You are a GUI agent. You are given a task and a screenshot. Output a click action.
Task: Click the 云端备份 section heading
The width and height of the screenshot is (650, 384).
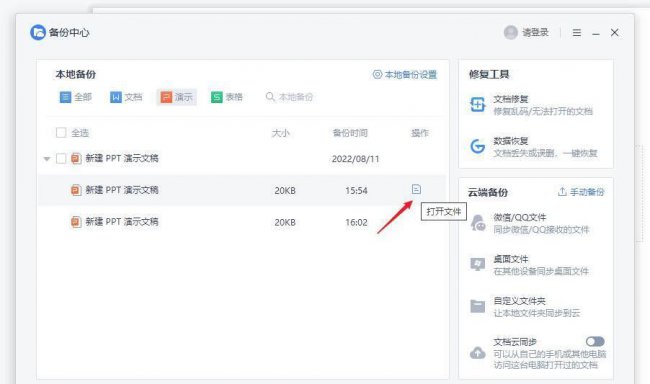click(x=488, y=192)
